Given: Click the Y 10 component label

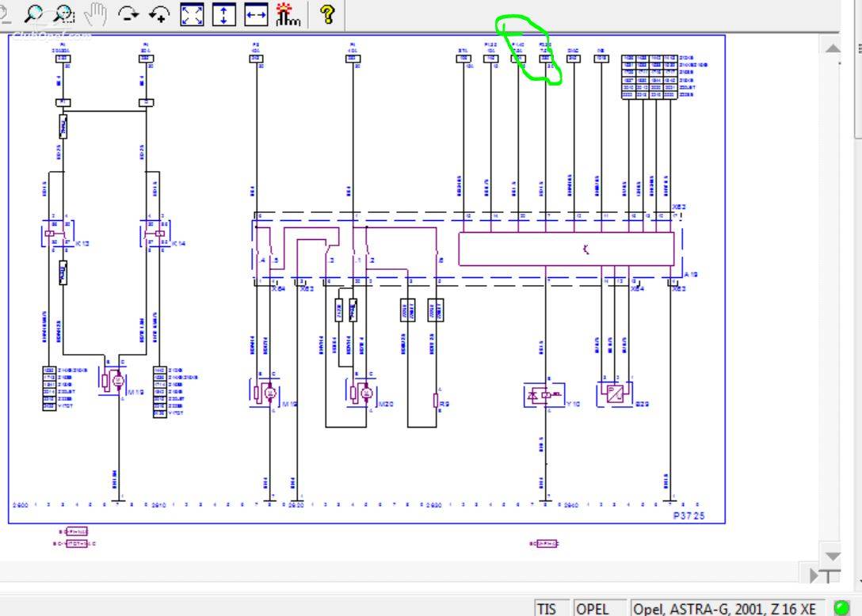Looking at the screenshot, I should pos(573,404).
